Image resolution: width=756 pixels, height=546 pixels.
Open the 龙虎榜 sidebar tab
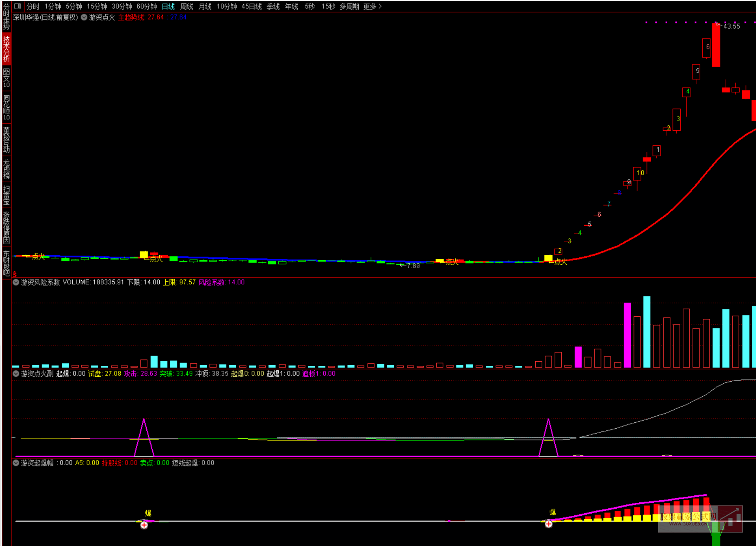[6, 169]
